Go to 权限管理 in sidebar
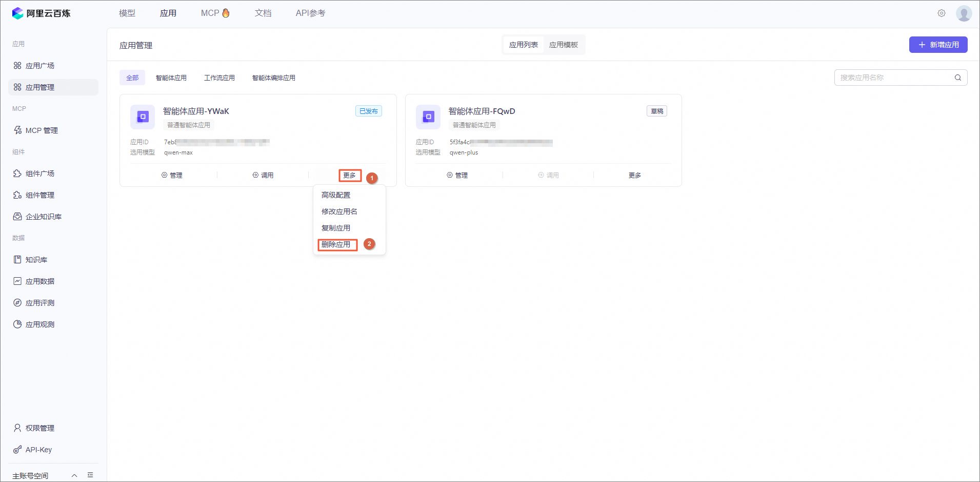 click(x=53, y=428)
